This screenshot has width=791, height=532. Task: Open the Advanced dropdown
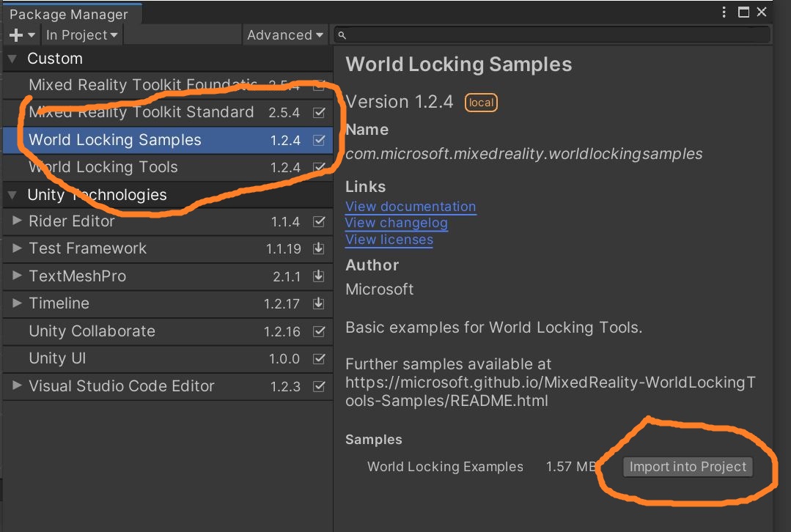click(284, 34)
